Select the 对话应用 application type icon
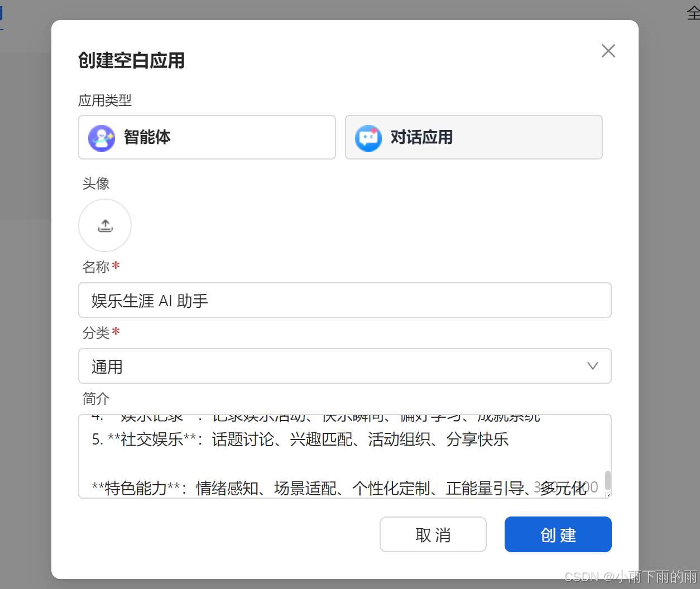Image resolution: width=700 pixels, height=589 pixels. (x=368, y=137)
